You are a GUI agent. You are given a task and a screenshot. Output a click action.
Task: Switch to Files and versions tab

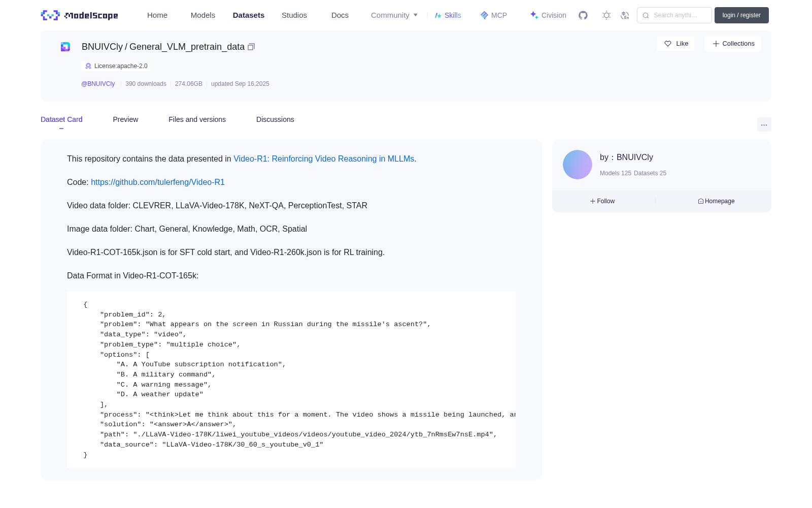197,119
